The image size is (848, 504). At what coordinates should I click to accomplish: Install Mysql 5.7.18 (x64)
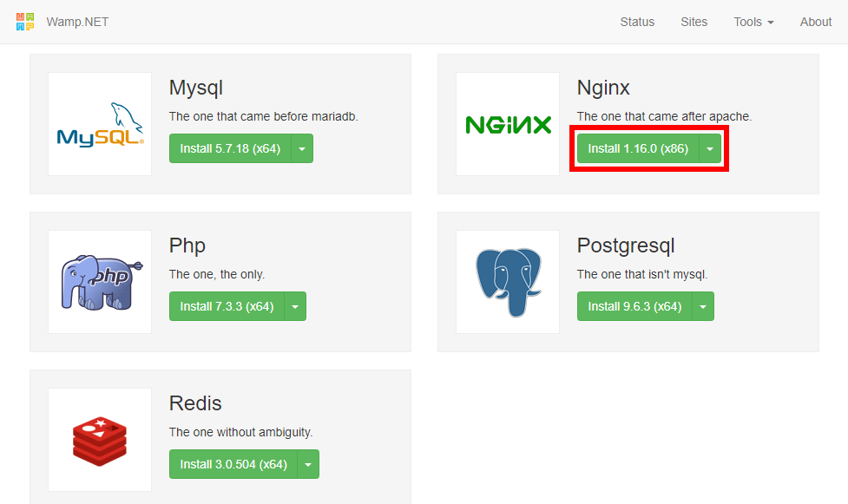point(230,148)
